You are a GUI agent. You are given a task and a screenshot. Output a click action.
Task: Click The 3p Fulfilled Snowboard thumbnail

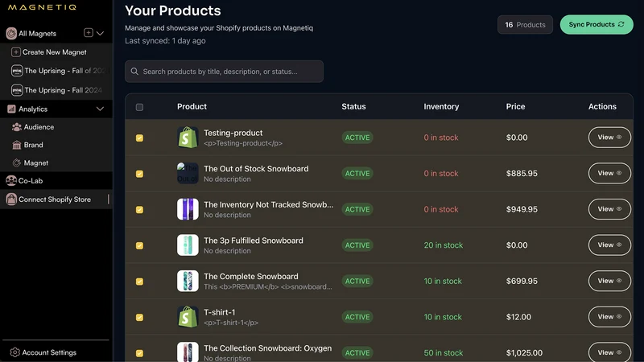click(x=188, y=245)
